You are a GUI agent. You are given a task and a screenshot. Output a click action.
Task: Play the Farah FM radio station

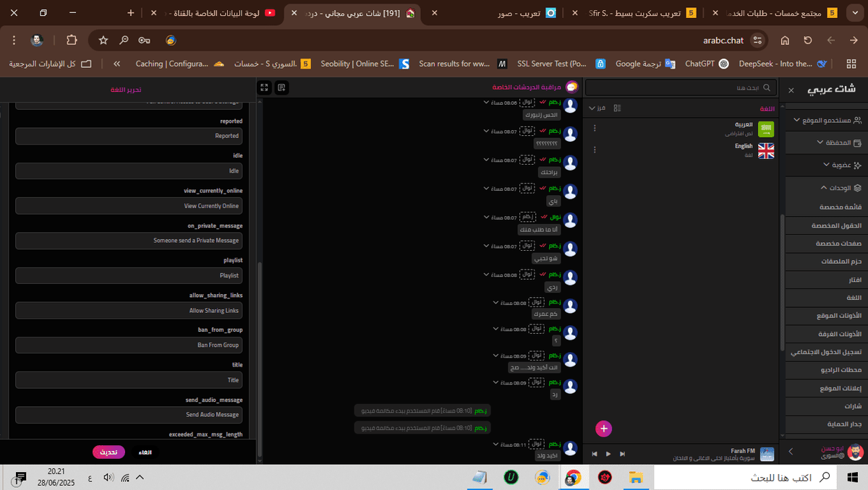pyautogui.click(x=608, y=454)
